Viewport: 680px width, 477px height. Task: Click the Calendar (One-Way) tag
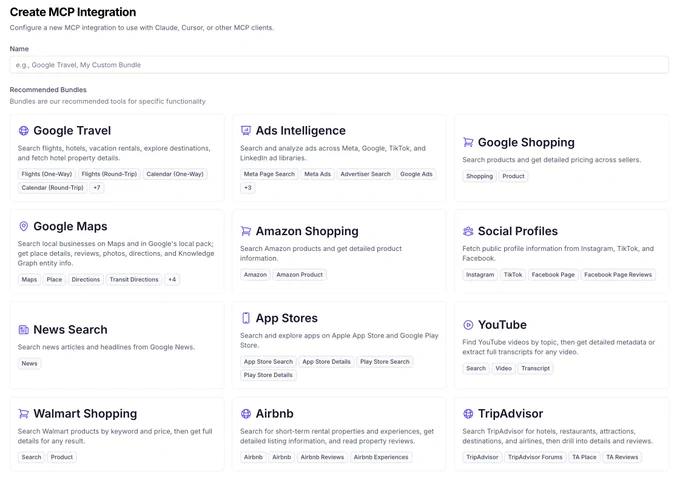tap(175, 174)
